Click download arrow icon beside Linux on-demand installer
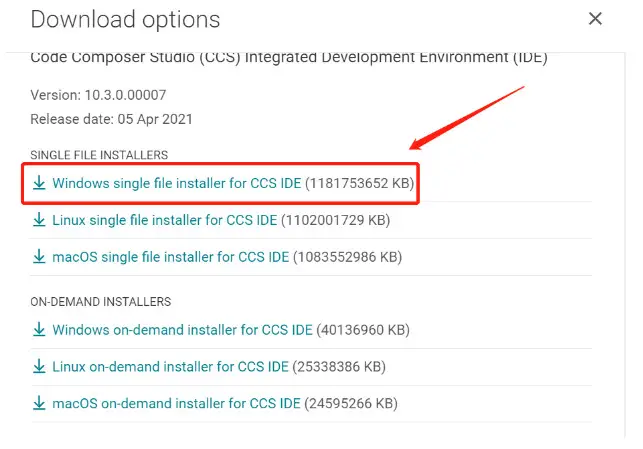Screen dimensions: 643x449 tap(39, 367)
